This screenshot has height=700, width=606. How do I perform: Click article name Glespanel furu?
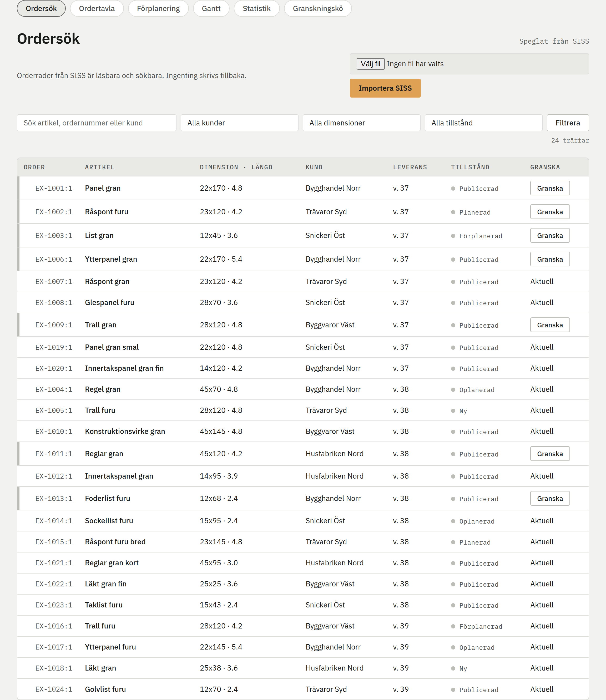110,302
